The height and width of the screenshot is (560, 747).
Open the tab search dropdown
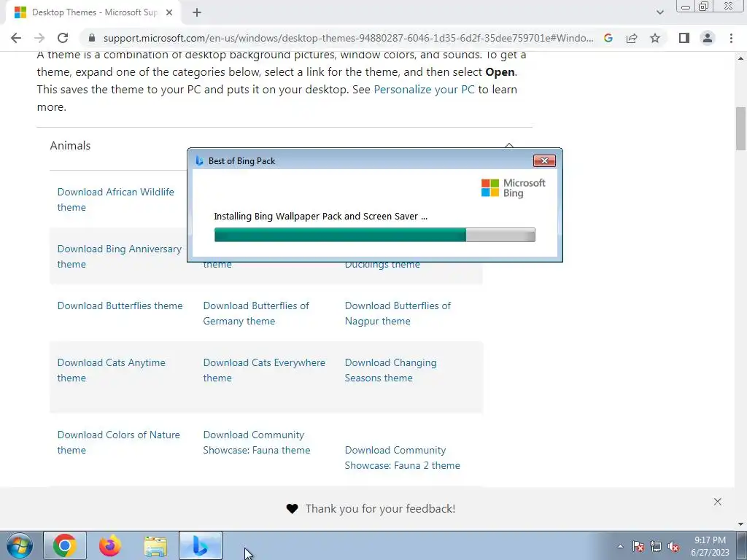(659, 12)
